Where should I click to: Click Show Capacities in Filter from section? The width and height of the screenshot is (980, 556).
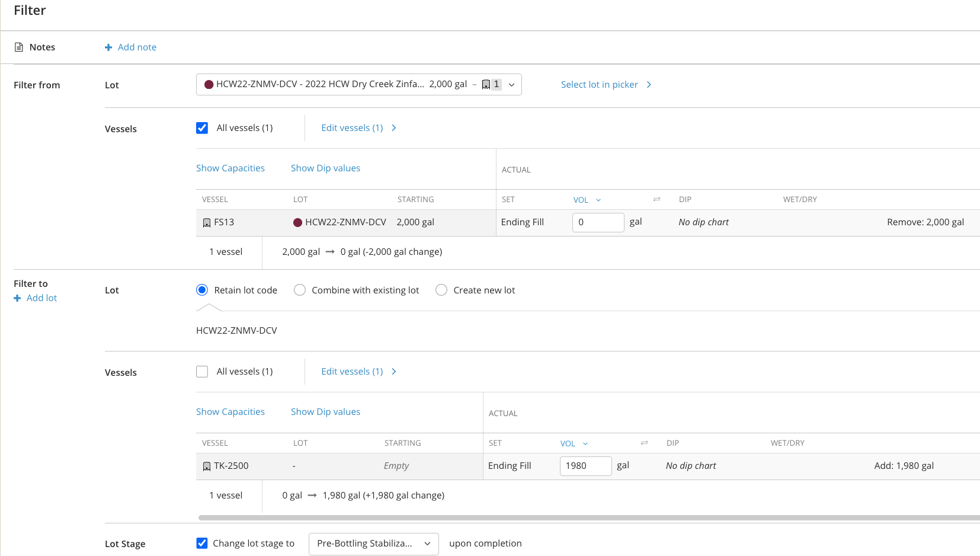[x=230, y=168]
